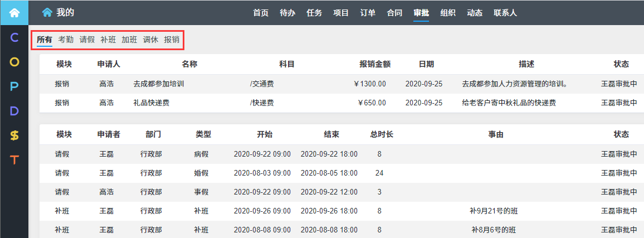
Task: Select the 补班 filter tab
Action: tap(108, 40)
